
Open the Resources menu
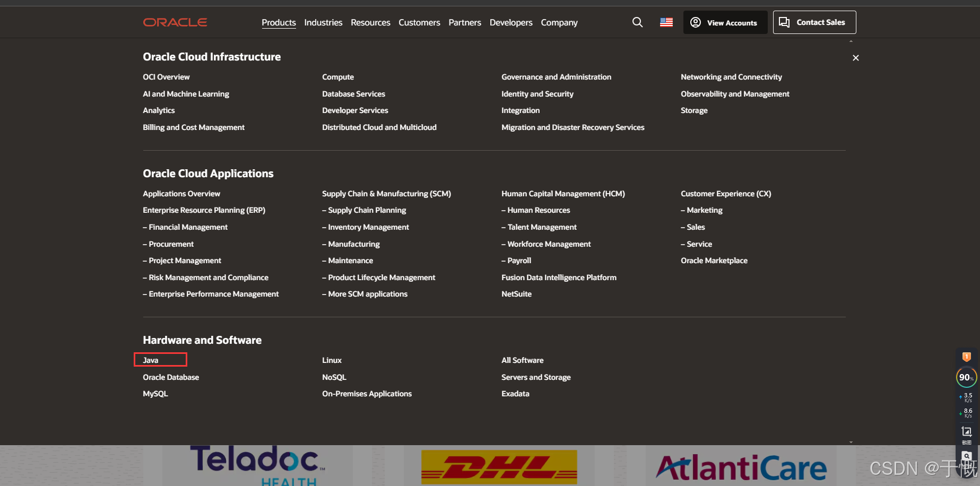click(370, 22)
